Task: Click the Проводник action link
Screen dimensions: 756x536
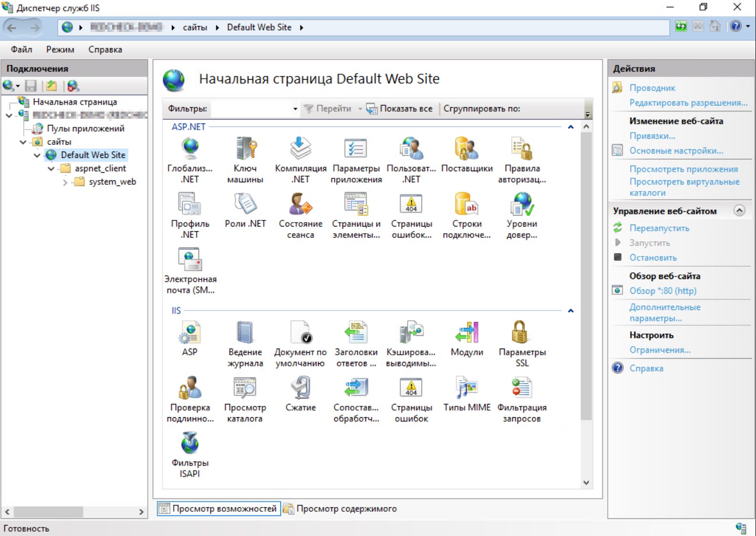Action: [x=652, y=88]
